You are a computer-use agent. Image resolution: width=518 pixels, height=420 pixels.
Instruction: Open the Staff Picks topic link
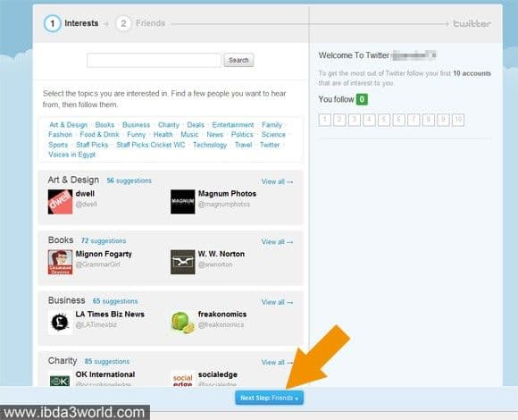92,145
